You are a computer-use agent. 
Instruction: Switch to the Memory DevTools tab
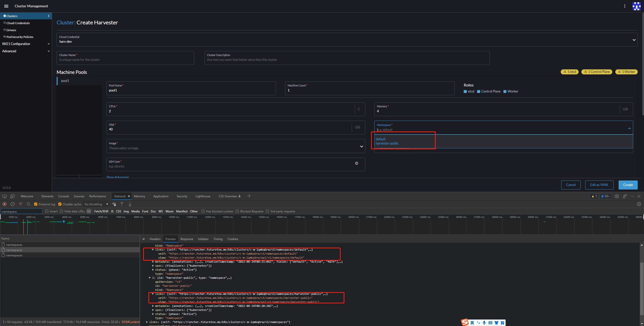click(x=140, y=196)
